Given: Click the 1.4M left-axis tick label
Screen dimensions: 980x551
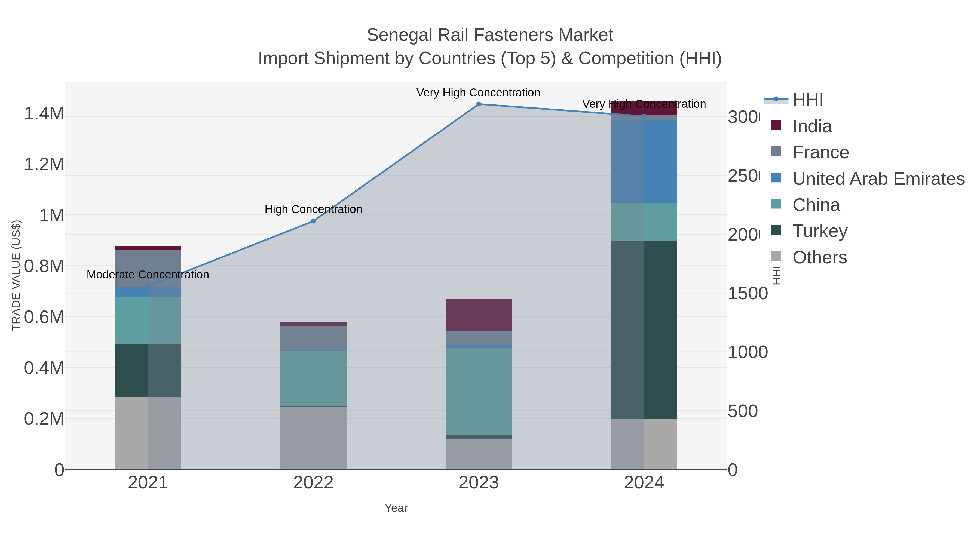Looking at the screenshot, I should tap(44, 113).
